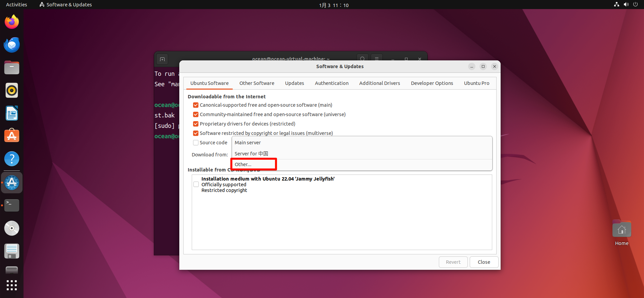This screenshot has width=644, height=298.
Task: Click the 'Download from:' label
Action: tap(210, 155)
